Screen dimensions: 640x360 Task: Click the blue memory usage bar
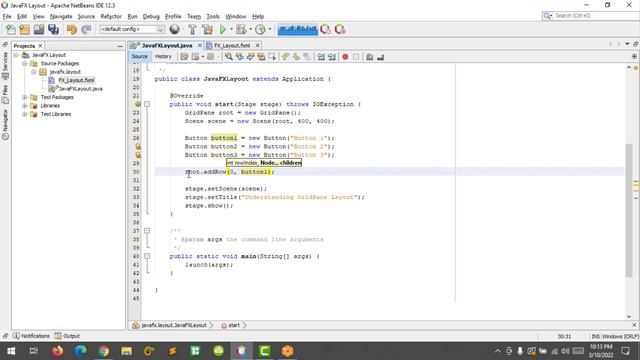(x=298, y=29)
